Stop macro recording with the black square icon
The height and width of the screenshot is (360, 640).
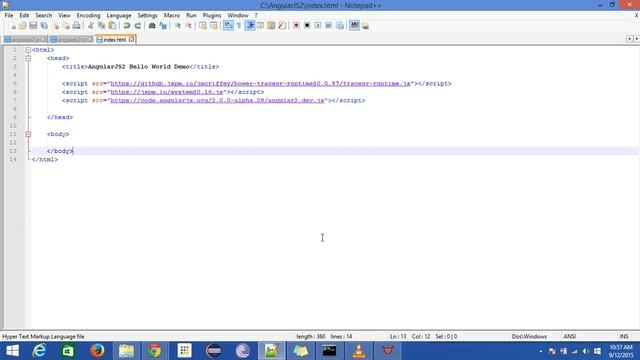[x=307, y=26]
